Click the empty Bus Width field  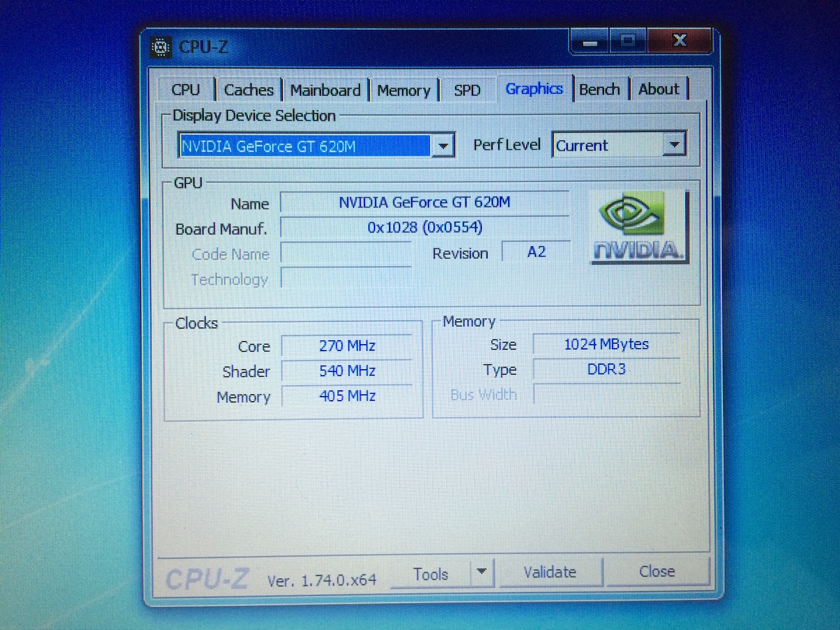click(x=607, y=394)
